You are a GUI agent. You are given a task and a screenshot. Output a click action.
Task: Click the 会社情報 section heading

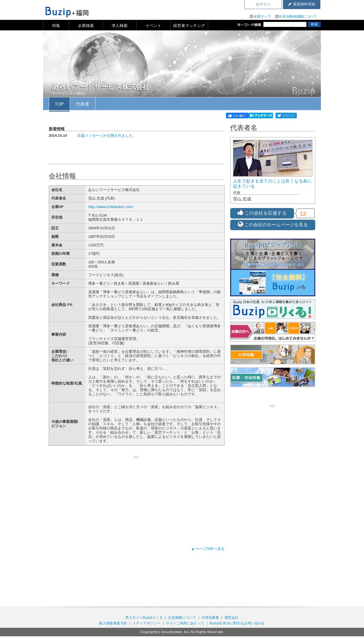(x=62, y=176)
